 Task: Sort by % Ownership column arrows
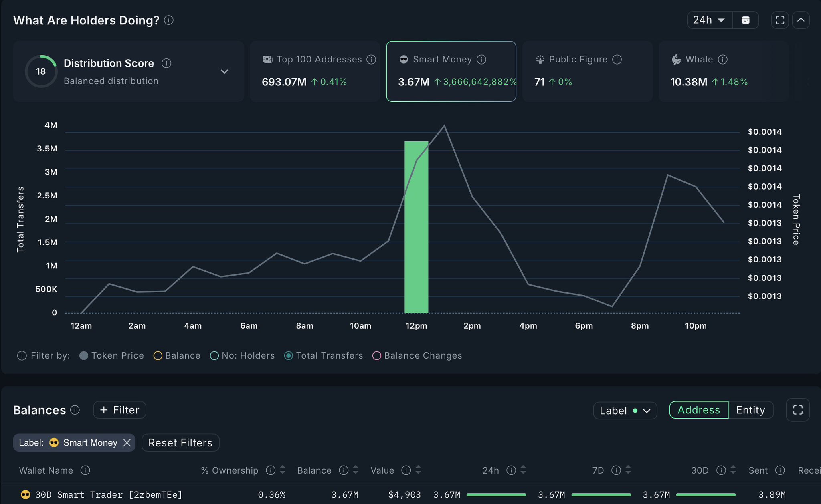[x=283, y=470]
